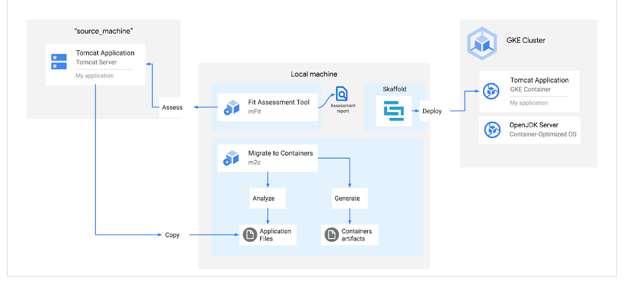This screenshot has height=283, width=644.
Task: Click the Skaffold heading text
Action: click(x=394, y=89)
